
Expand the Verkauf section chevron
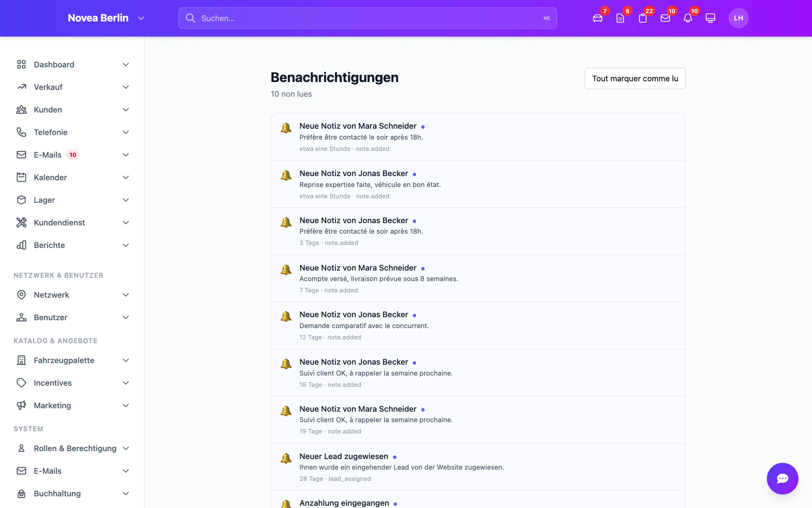126,87
